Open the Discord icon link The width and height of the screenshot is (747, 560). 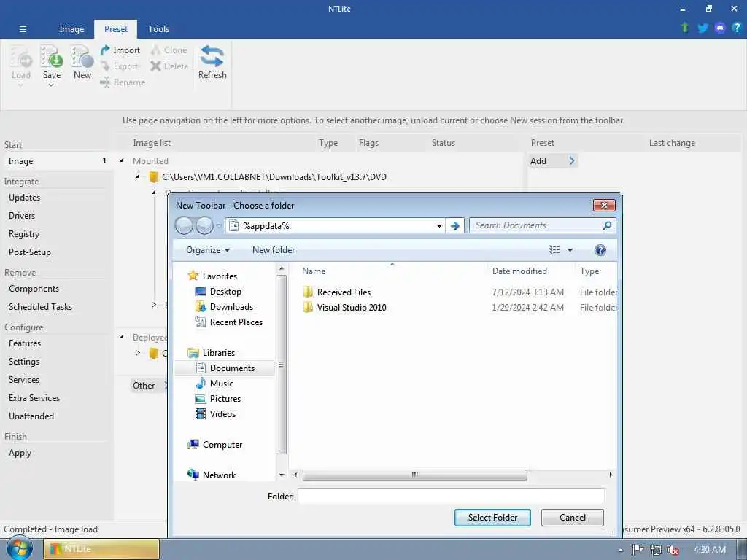(720, 28)
